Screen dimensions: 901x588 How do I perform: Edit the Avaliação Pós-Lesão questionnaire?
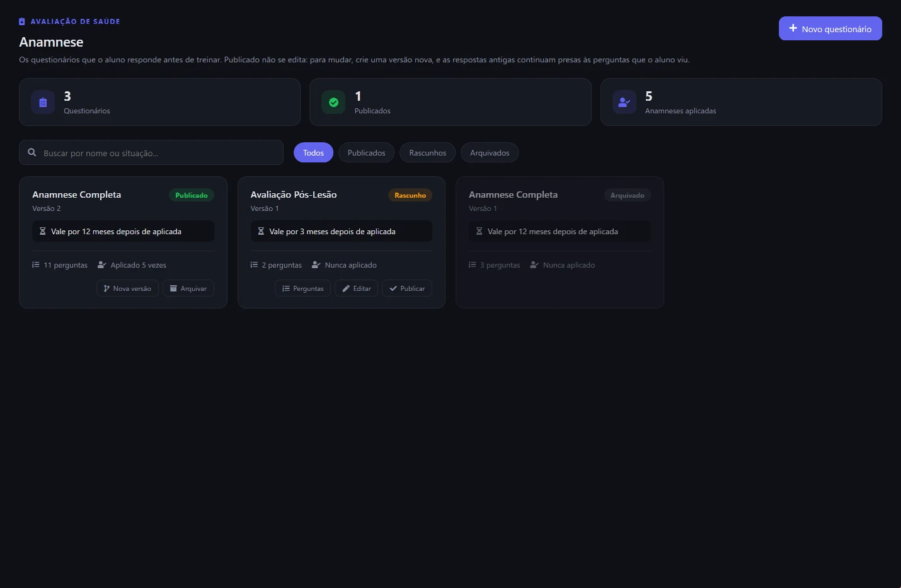pyautogui.click(x=356, y=288)
